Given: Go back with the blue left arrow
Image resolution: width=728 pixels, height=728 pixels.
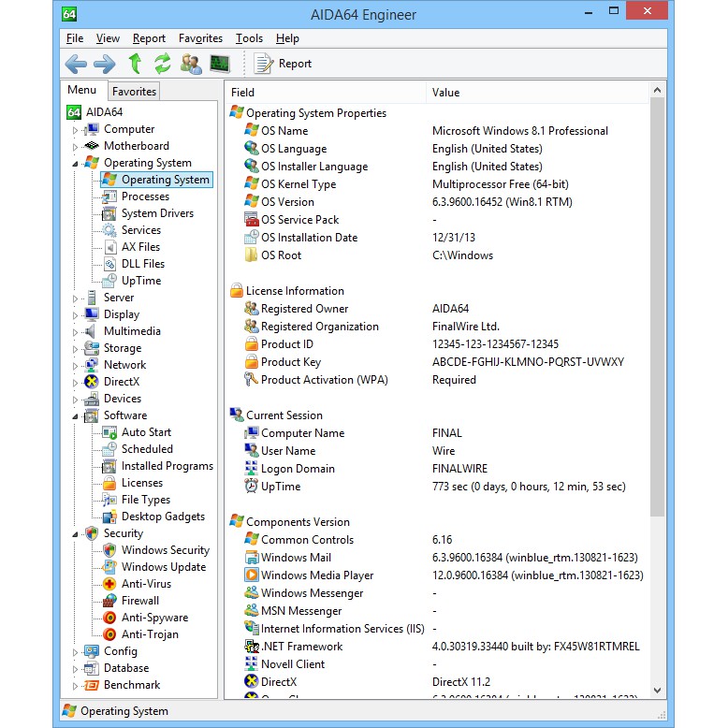Looking at the screenshot, I should coord(76,64).
